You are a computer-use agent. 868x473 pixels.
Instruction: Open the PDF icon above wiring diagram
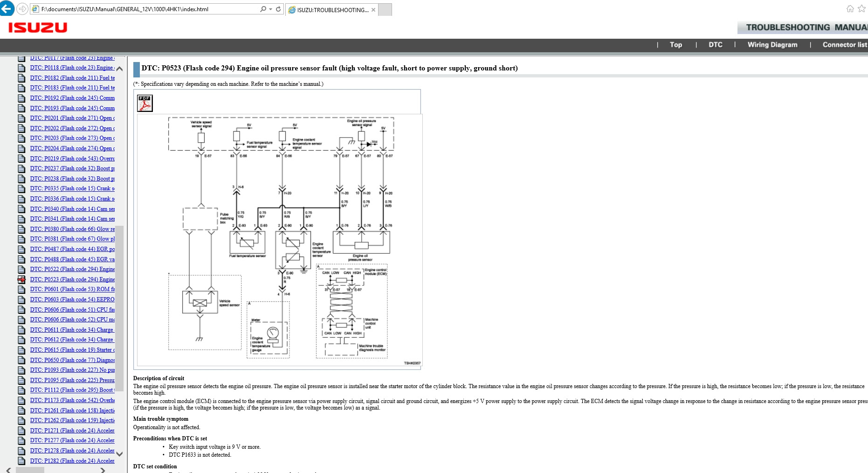pyautogui.click(x=145, y=103)
